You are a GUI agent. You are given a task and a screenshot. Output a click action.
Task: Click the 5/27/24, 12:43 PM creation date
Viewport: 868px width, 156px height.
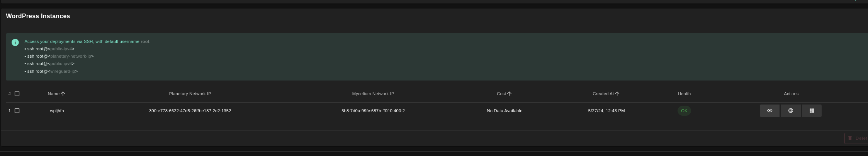coord(606,111)
